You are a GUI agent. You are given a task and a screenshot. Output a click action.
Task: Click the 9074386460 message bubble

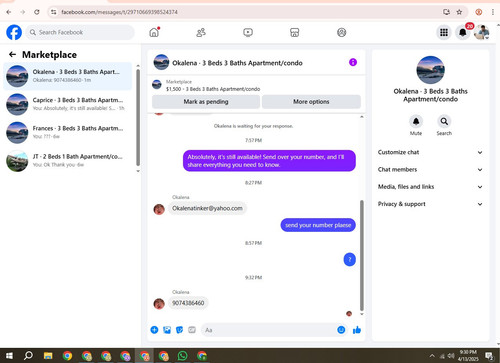[188, 303]
